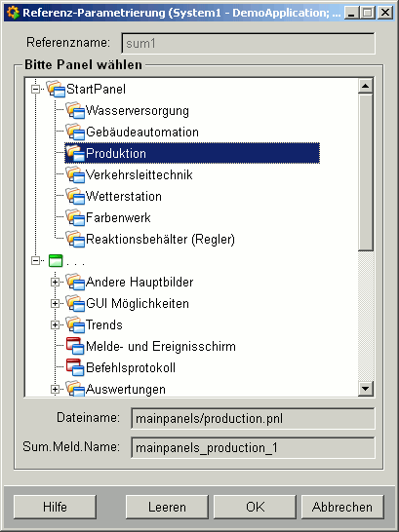Click the green panel icon beside the dots
Image resolution: width=399 pixels, height=532 pixels.
click(56, 261)
